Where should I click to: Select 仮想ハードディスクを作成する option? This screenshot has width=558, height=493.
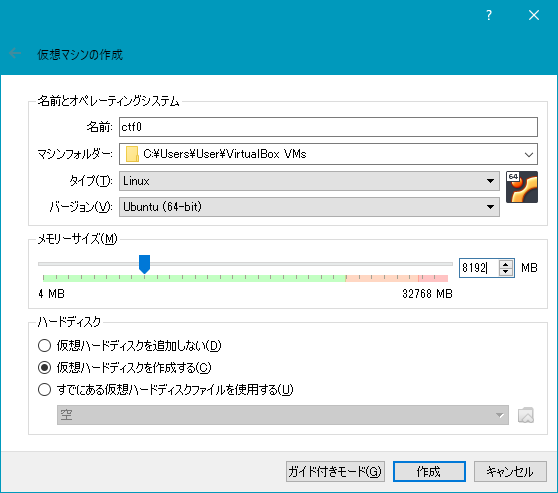click(125, 368)
